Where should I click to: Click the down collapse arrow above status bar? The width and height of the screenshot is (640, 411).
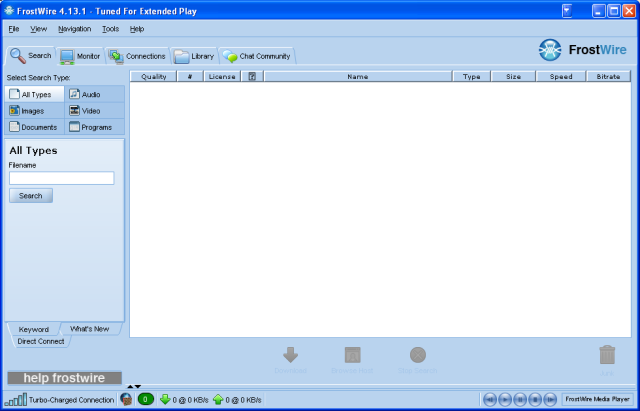point(138,387)
